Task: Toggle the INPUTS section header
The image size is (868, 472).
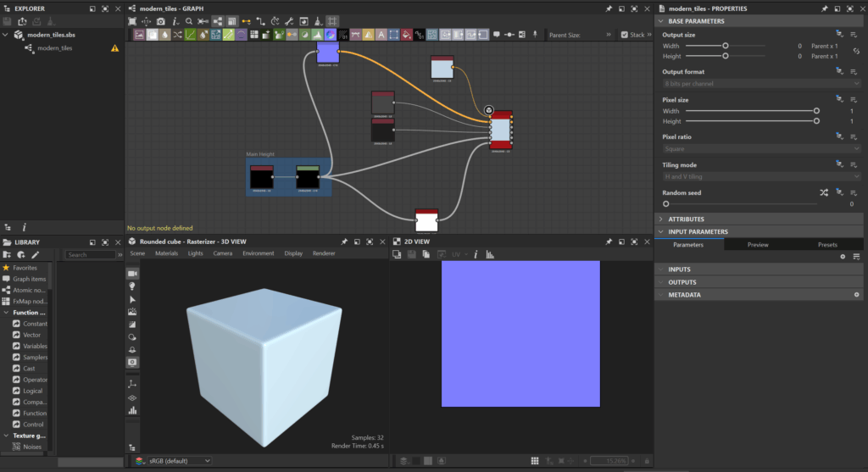Action: click(x=759, y=269)
